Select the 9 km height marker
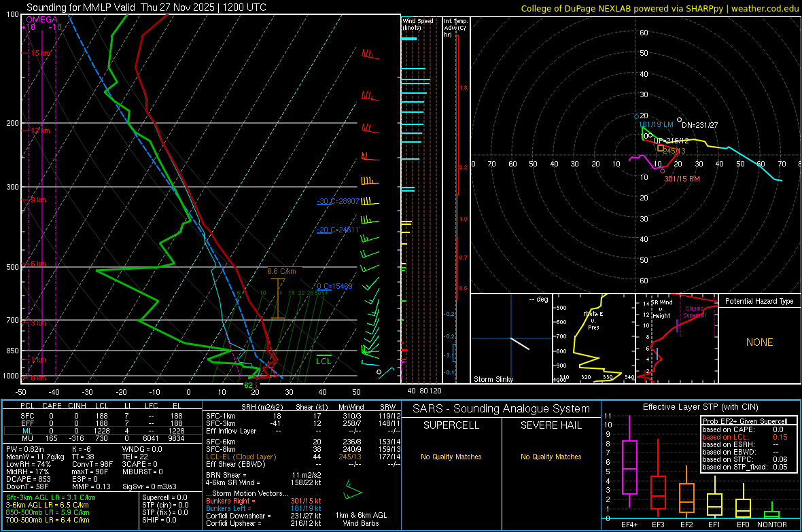The height and width of the screenshot is (532, 802). click(x=38, y=200)
